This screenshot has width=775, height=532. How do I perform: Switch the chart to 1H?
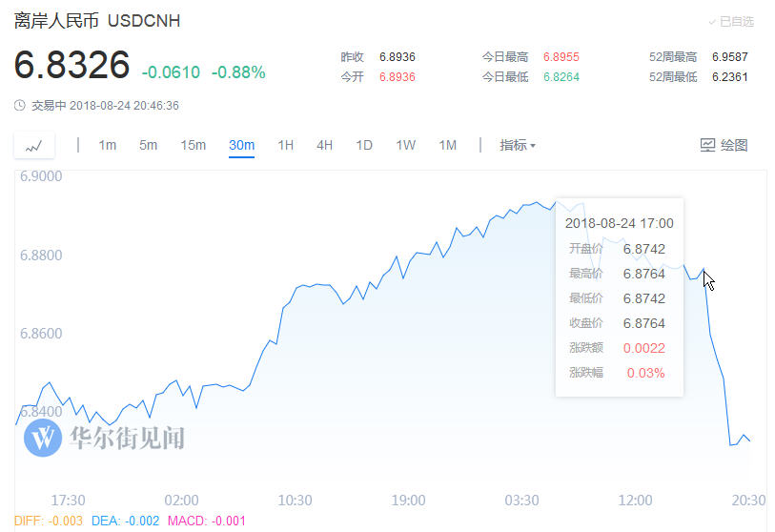tap(285, 146)
